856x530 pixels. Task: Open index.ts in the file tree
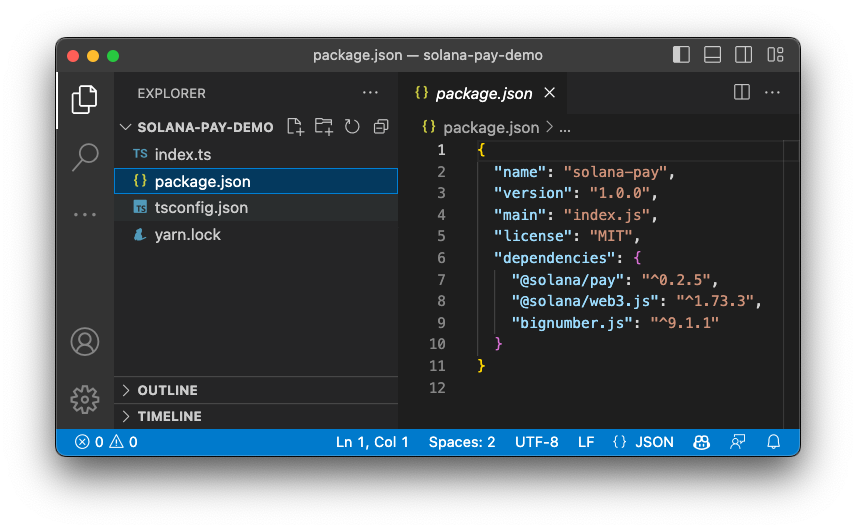(255, 154)
